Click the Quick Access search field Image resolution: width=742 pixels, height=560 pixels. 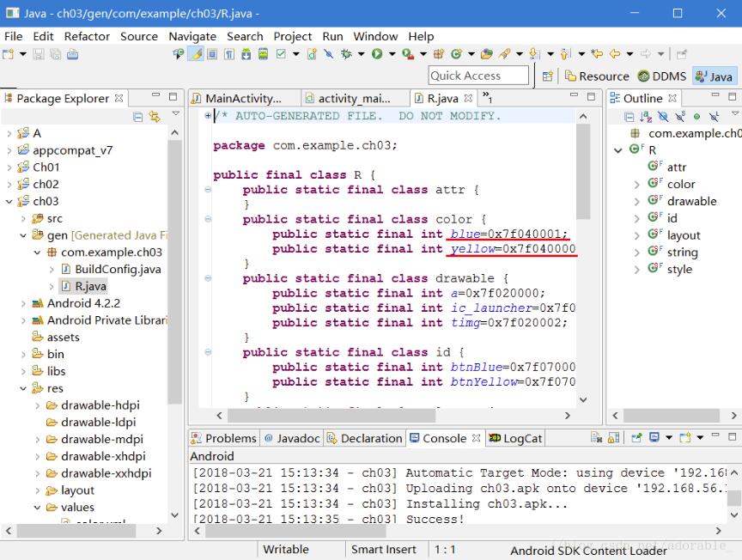(478, 76)
